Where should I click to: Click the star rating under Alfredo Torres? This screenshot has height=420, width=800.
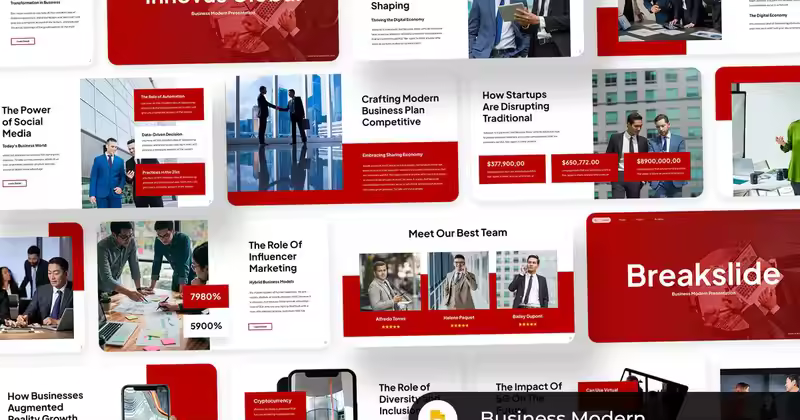coord(391,327)
